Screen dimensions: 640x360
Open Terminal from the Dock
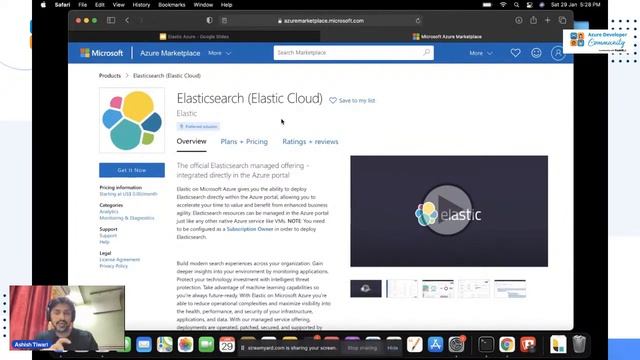tap(486, 344)
